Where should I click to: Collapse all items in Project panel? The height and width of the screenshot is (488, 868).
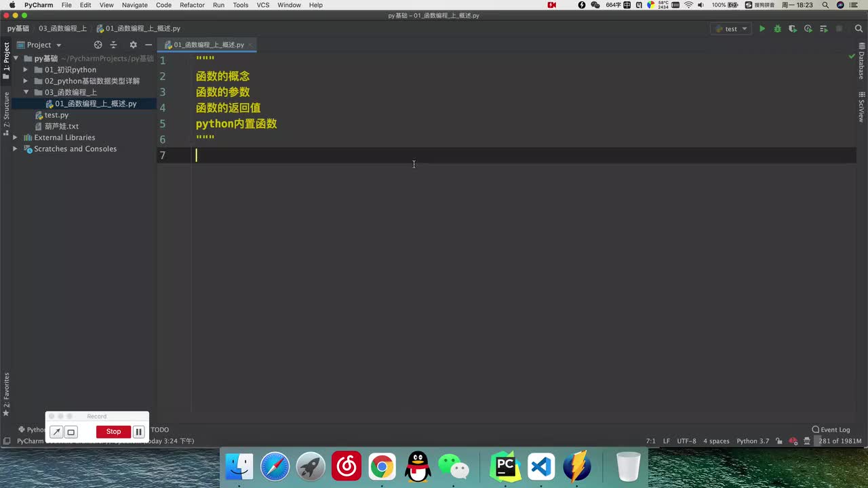point(113,45)
